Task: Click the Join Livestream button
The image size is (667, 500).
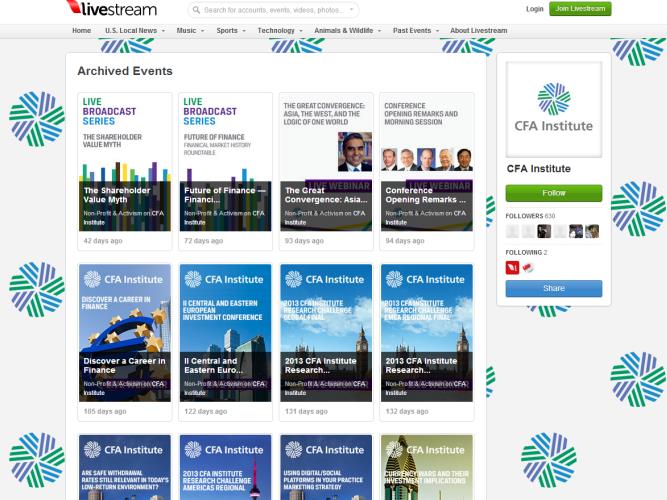Action: tap(580, 9)
